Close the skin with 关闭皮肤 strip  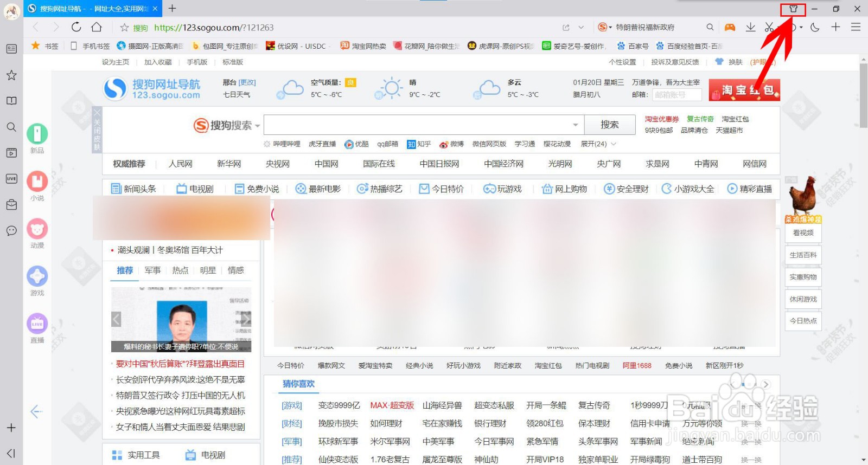(97, 130)
